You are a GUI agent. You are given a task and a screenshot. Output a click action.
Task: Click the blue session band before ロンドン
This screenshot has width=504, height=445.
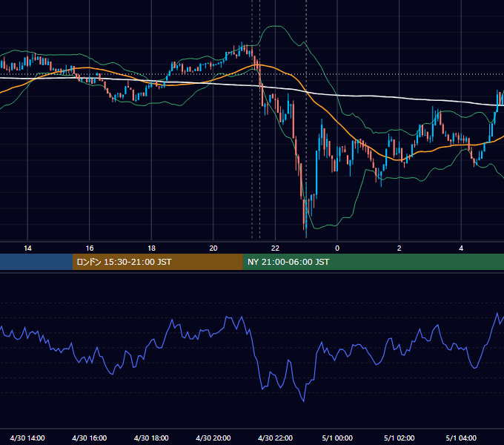tap(36, 262)
